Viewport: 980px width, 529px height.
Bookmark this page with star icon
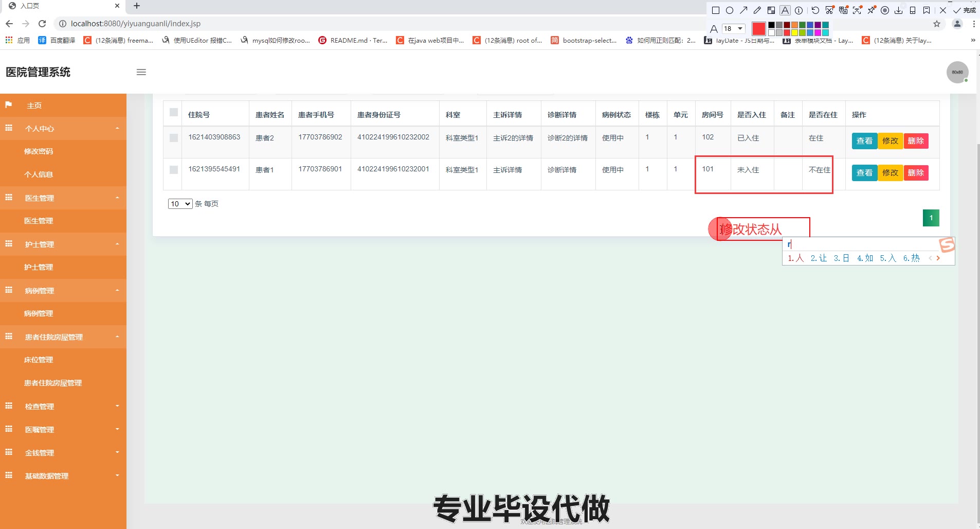coord(937,24)
